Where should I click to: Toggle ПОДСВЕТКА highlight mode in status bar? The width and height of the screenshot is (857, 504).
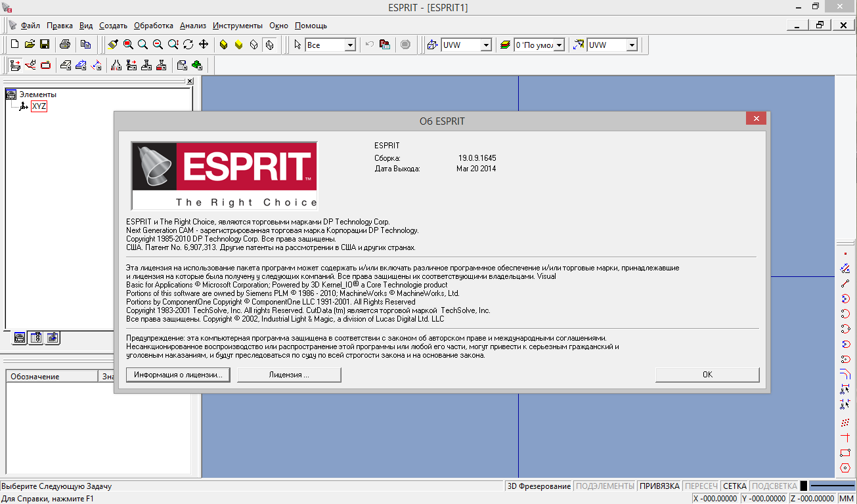(x=774, y=486)
